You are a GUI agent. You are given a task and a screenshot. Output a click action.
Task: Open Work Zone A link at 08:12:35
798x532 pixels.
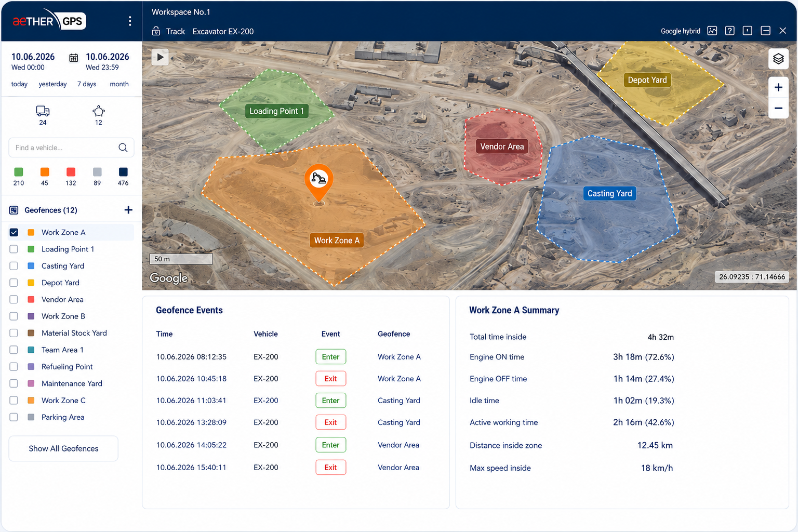point(399,357)
